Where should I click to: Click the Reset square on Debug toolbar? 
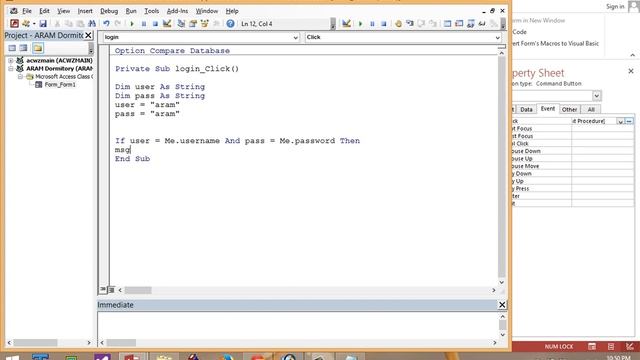pos(384,24)
